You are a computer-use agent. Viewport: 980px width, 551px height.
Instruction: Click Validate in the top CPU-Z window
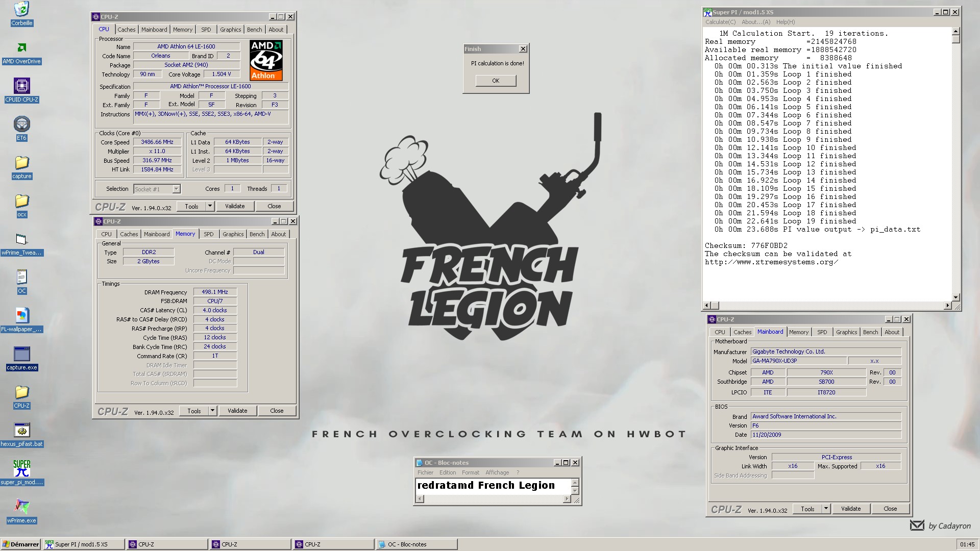click(x=235, y=206)
